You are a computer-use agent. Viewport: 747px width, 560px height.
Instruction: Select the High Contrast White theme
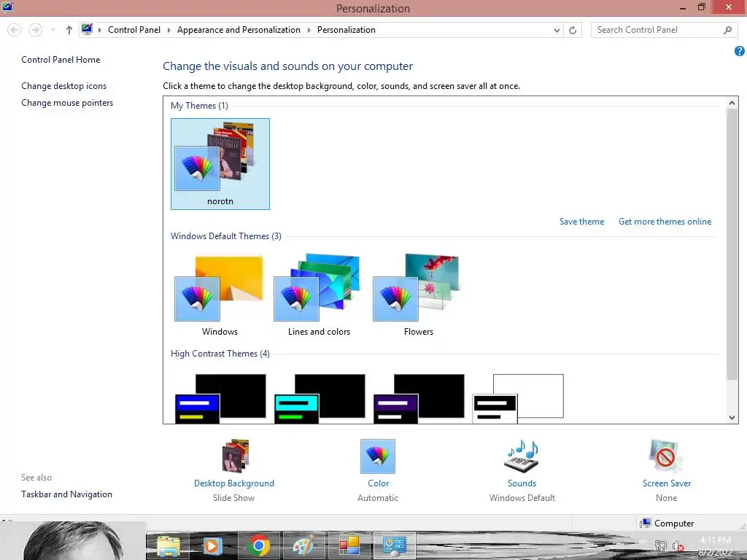pyautogui.click(x=518, y=399)
